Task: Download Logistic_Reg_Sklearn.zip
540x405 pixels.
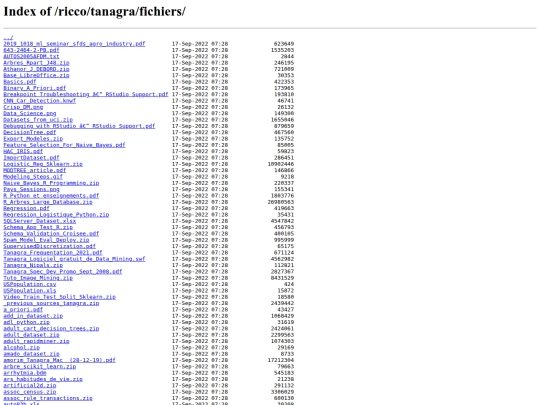Action: (x=43, y=164)
